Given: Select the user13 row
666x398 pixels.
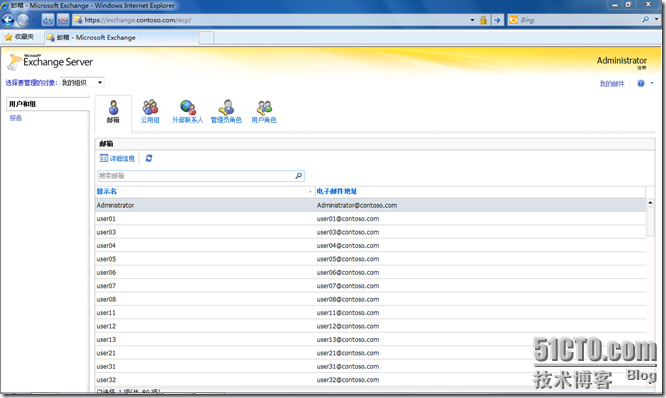Looking at the screenshot, I should 370,340.
